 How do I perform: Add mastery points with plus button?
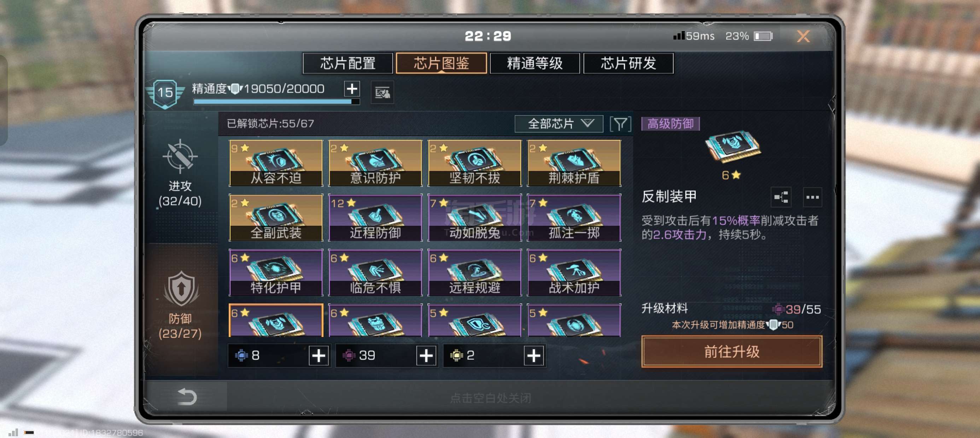click(352, 89)
